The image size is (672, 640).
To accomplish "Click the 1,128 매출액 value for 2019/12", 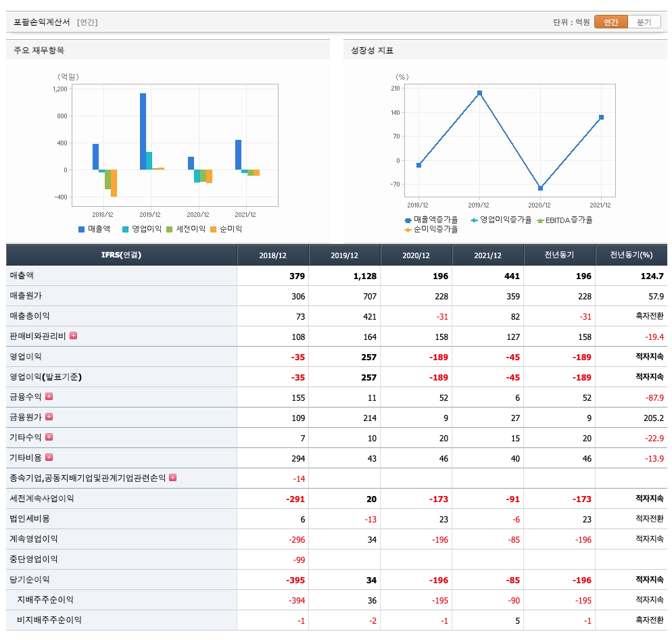I will click(364, 276).
